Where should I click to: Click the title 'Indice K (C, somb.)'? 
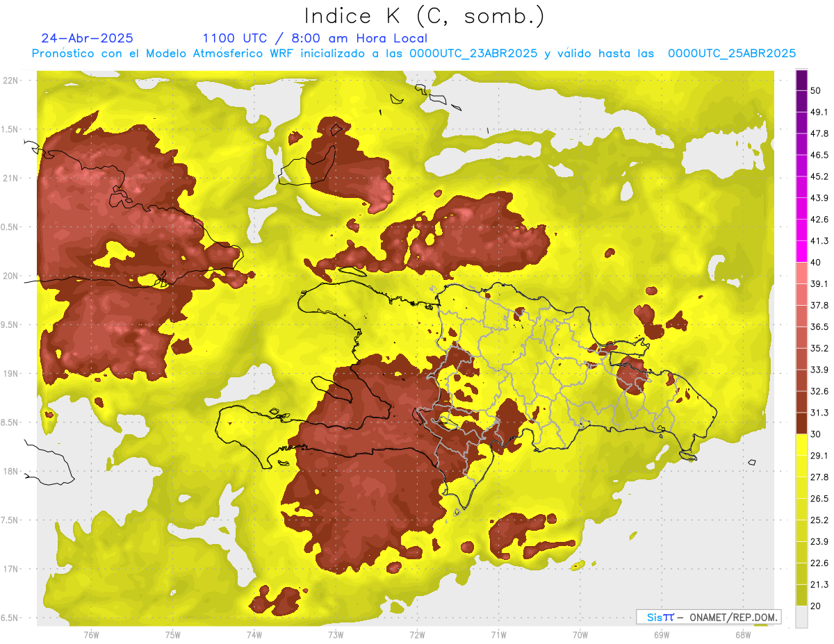coord(424,16)
